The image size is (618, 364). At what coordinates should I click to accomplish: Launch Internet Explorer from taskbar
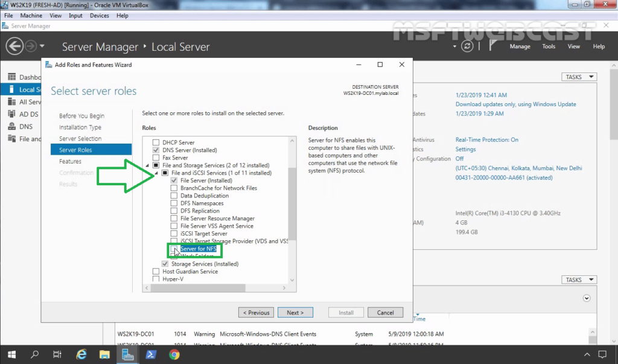coord(81,354)
